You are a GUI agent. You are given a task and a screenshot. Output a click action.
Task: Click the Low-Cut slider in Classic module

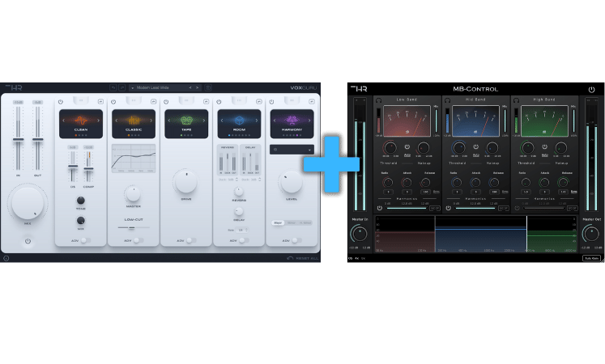(x=134, y=227)
